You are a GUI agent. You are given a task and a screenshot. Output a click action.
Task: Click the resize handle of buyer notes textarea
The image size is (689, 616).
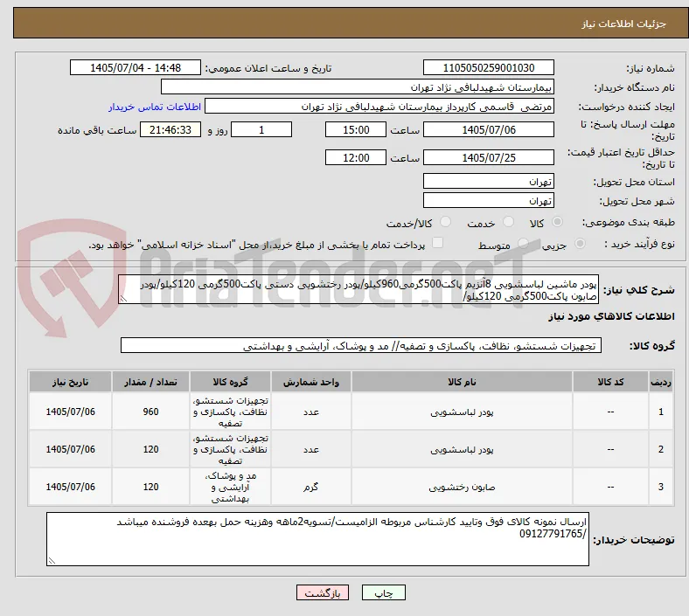pyautogui.click(x=52, y=561)
